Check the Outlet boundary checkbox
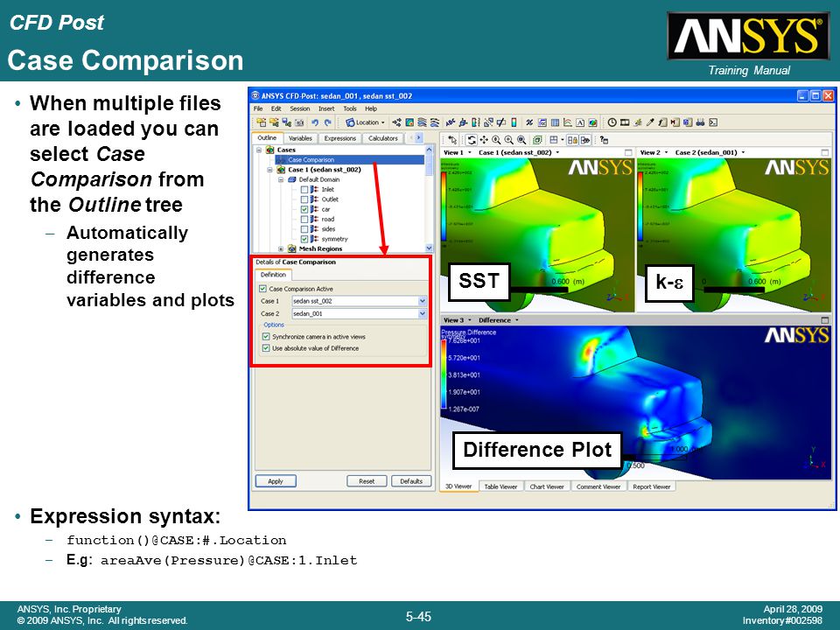Image resolution: width=840 pixels, height=630 pixels. click(304, 199)
